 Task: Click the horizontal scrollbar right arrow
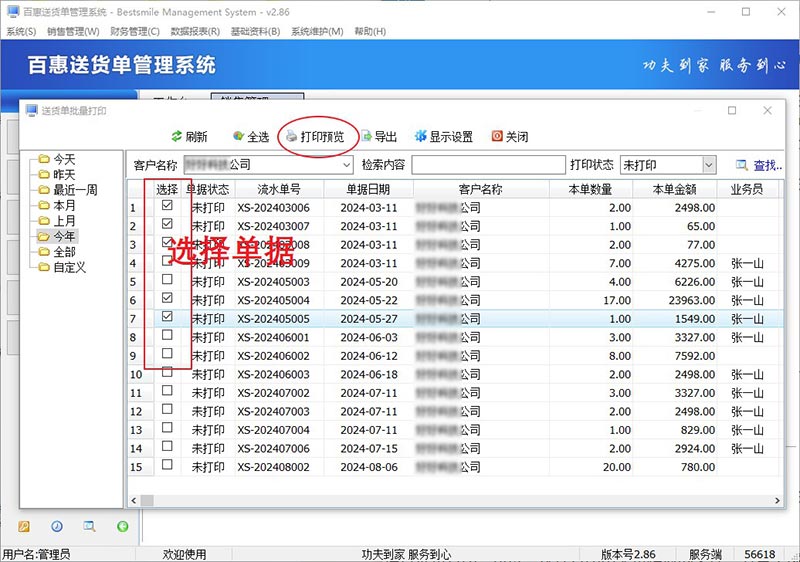pyautogui.click(x=777, y=501)
